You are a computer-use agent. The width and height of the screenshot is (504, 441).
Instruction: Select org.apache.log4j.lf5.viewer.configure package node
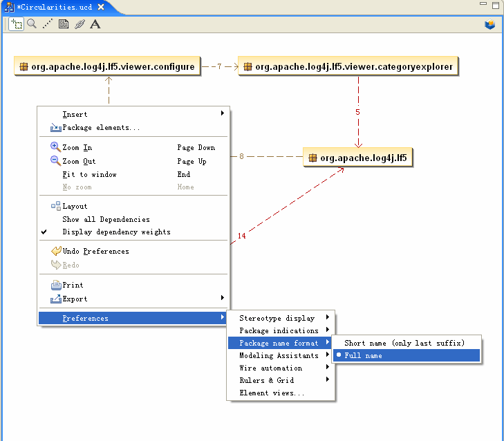(107, 66)
